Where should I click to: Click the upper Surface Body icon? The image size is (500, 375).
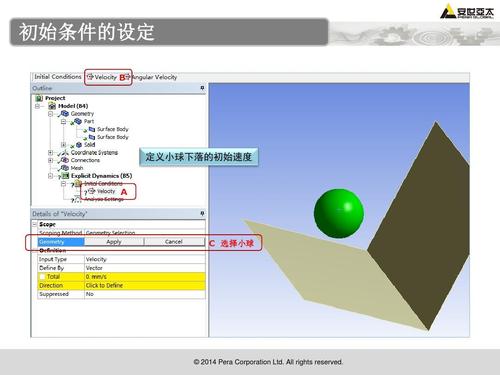coord(92,129)
